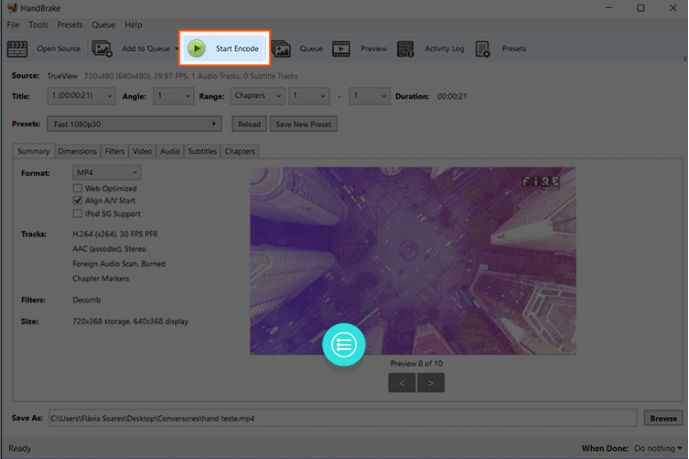
Task: Click the Presets toolbar icon
Action: (483, 48)
